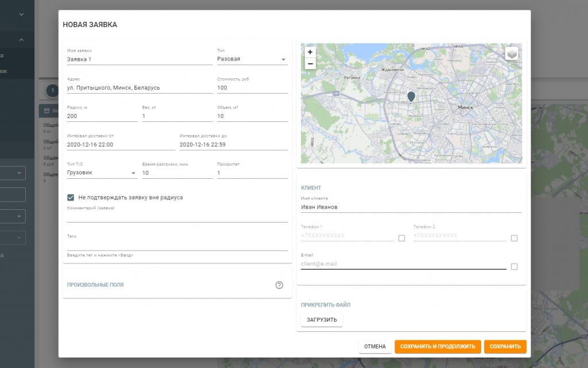This screenshot has width=588, height=368.
Task: Open the Тип dropdown showing Разовая
Action: 284,59
